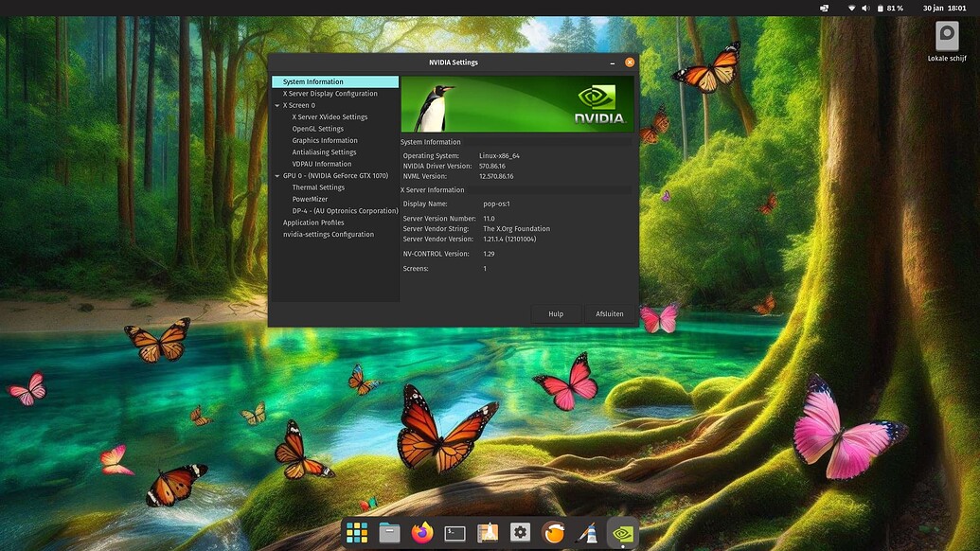The width and height of the screenshot is (980, 551).
Task: Select PowerMizer in the sidebar
Action: [308, 199]
